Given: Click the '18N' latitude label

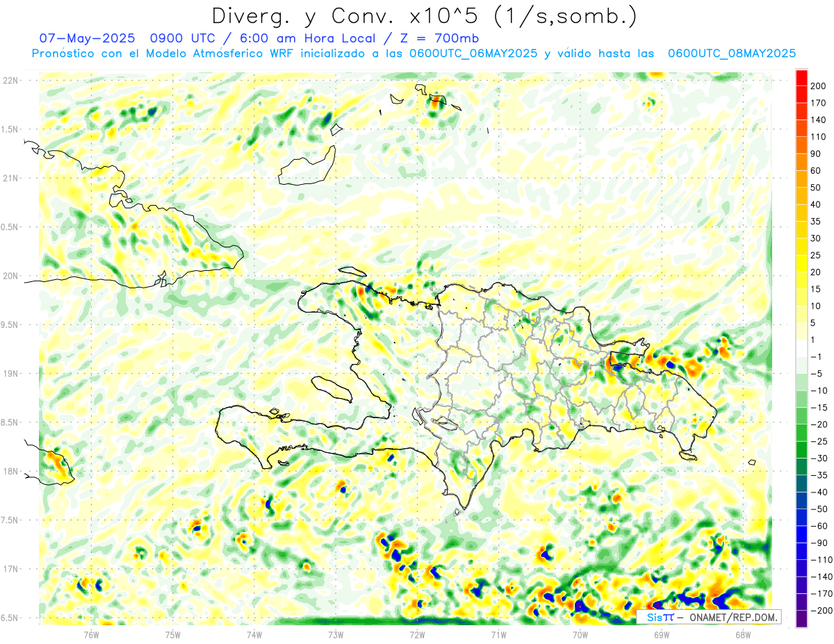Looking at the screenshot, I should click(x=10, y=471).
